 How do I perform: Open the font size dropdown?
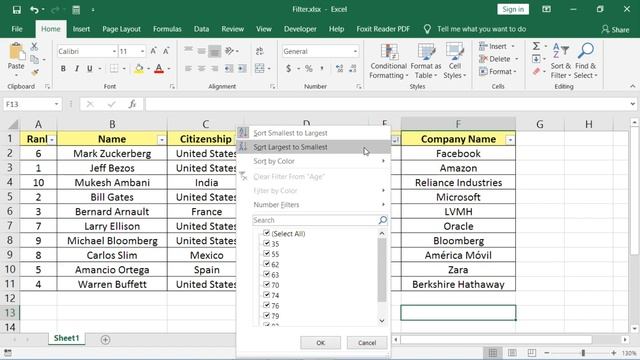(142, 51)
